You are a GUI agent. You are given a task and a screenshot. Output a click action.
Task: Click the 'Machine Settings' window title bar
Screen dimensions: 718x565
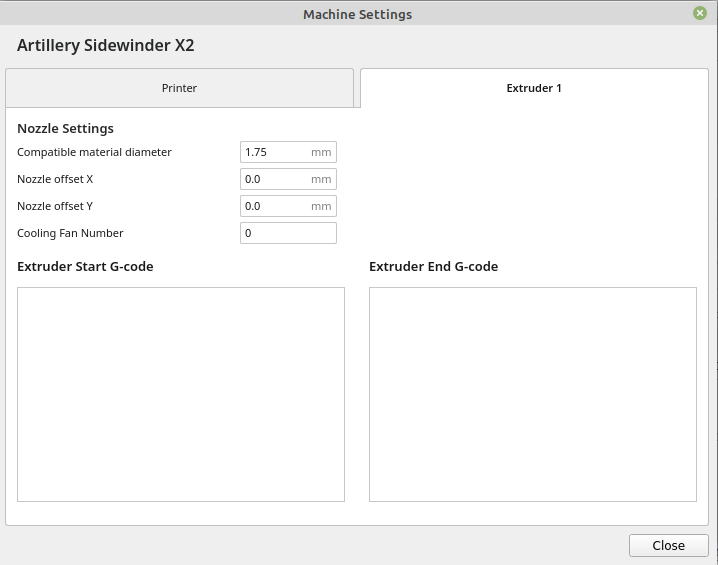coord(357,14)
